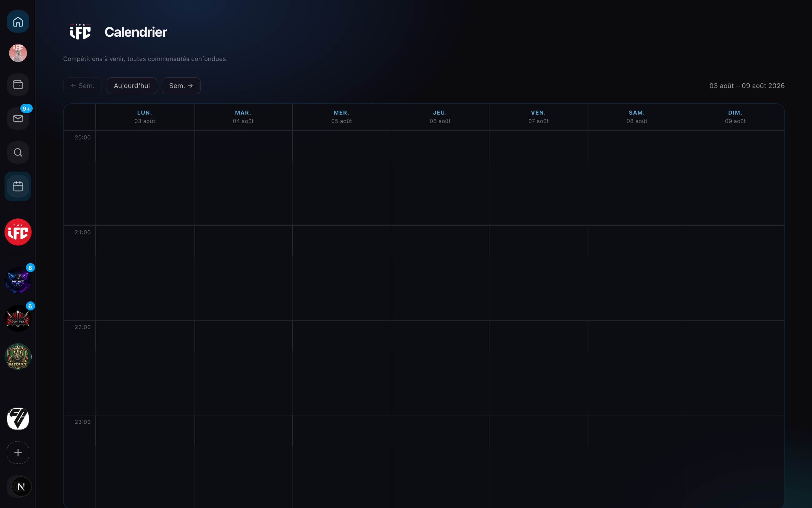
Task: Go to the previous week with Sem. button
Action: tap(83, 86)
